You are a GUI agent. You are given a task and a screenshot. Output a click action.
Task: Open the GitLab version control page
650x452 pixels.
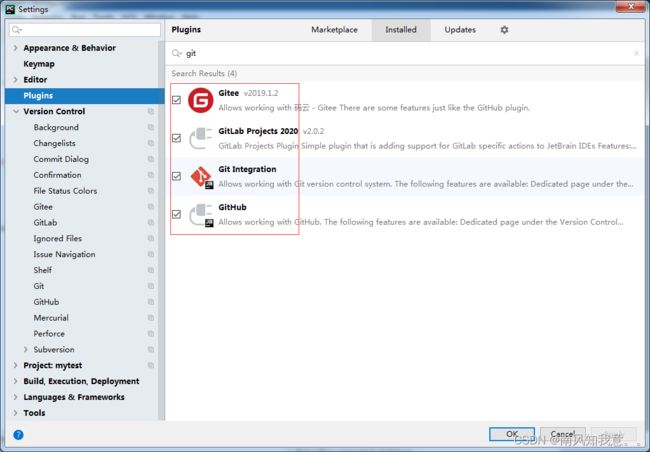pos(45,223)
